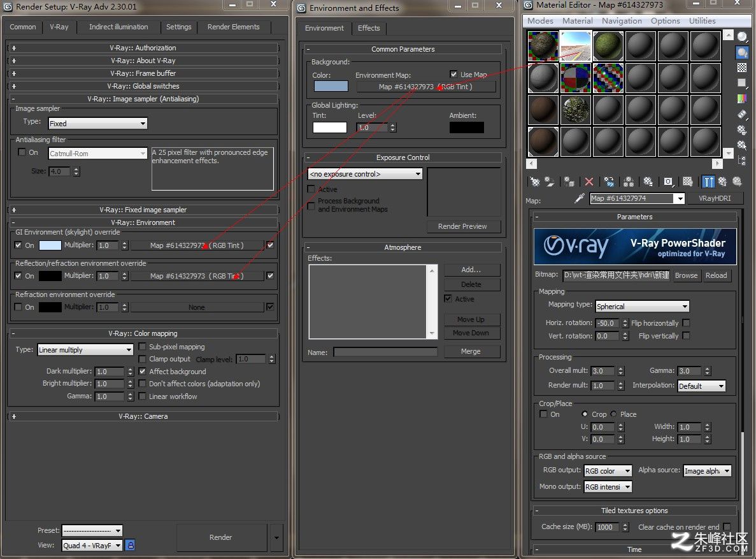Image resolution: width=756 pixels, height=559 pixels.
Task: Click GI Environment light blue color swatch
Action: click(50, 245)
